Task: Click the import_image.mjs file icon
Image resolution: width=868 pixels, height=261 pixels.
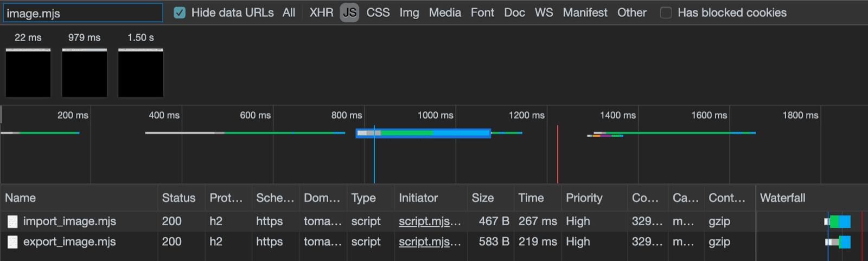Action: pos(12,221)
